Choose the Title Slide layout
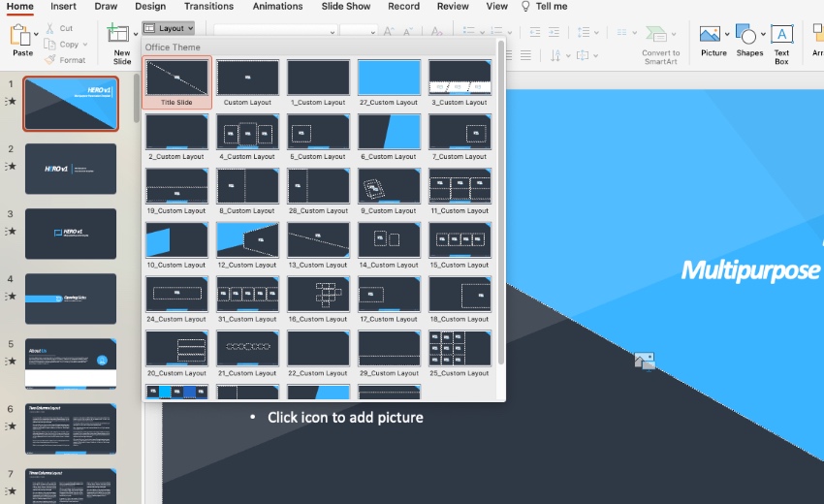Viewport: 824px width, 504px height. point(177,82)
